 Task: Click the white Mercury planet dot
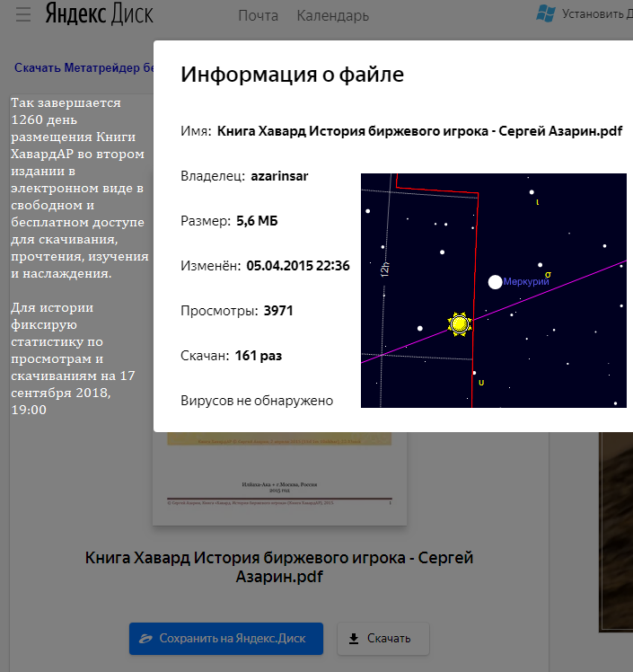[495, 282]
